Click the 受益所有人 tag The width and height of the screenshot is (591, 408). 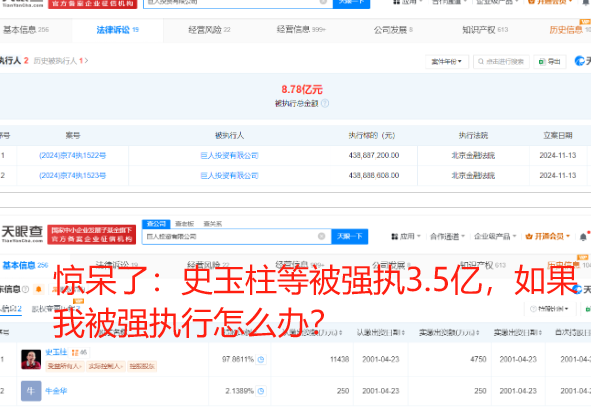[x=64, y=366]
